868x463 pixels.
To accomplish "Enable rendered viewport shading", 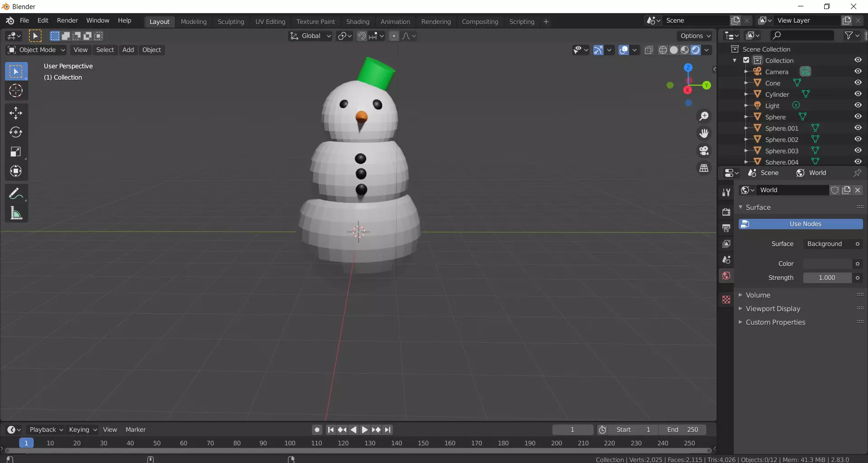I will [x=696, y=50].
